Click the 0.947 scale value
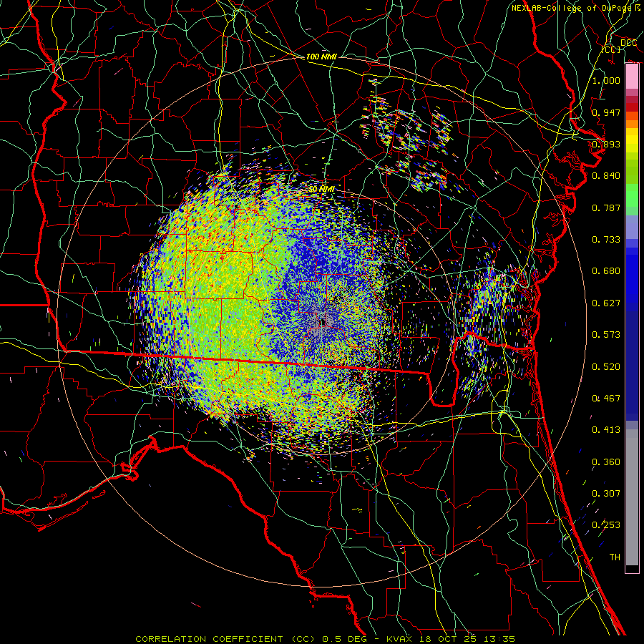 pos(606,112)
